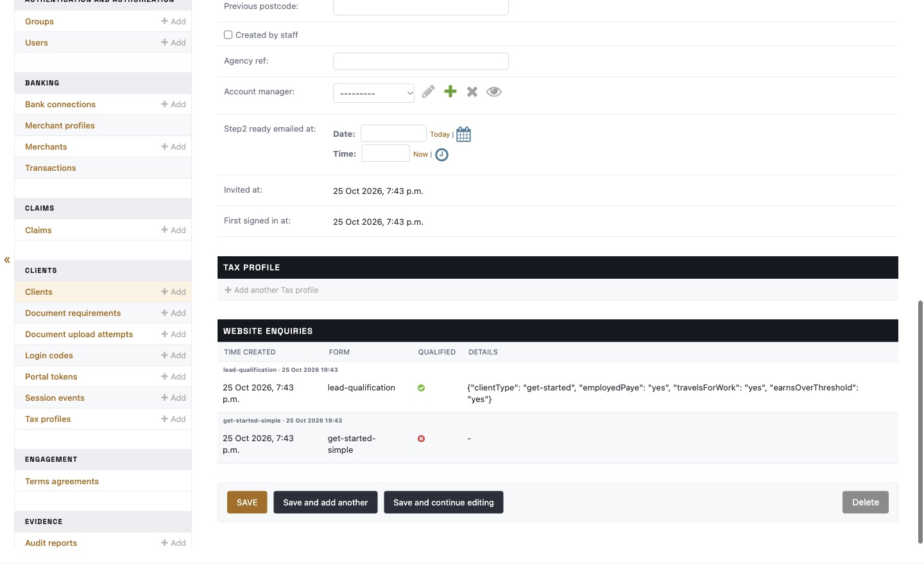The height and width of the screenshot is (578, 924).
Task: Set date with the Today link
Action: tap(440, 134)
